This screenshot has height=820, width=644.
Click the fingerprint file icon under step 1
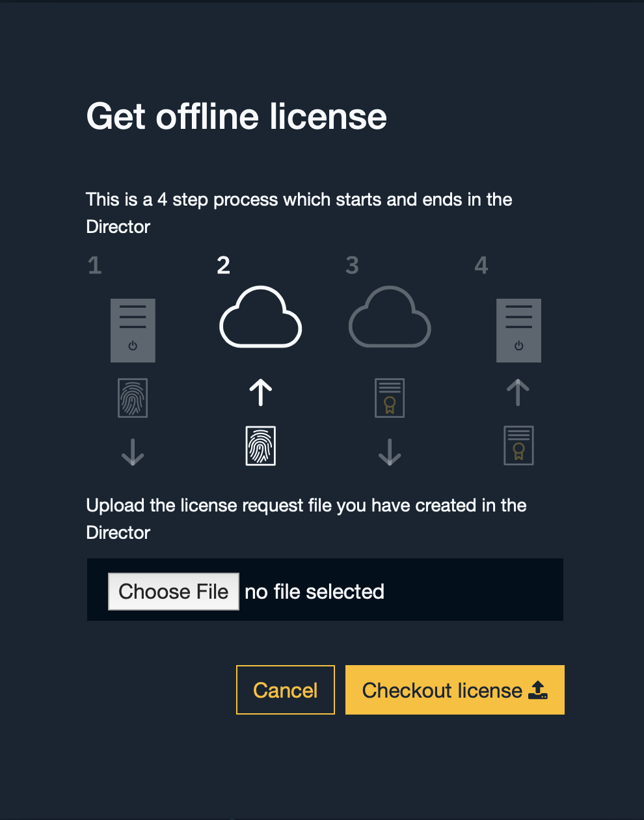(x=133, y=398)
